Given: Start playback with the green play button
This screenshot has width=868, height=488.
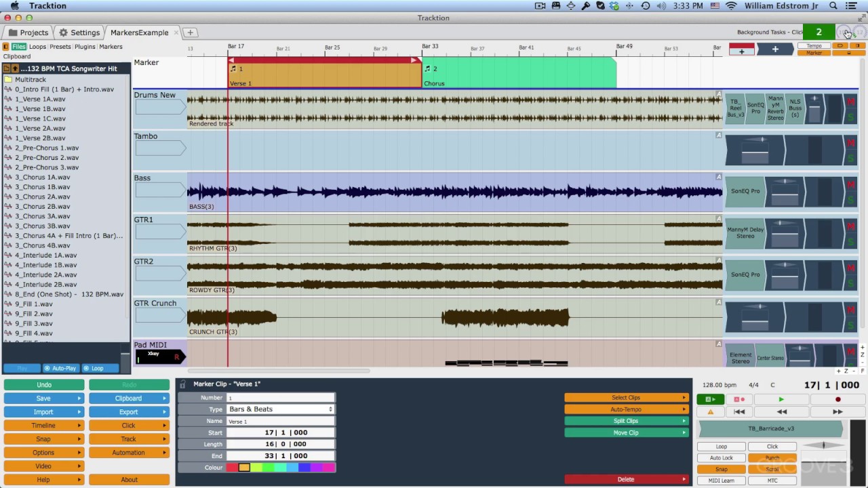Looking at the screenshot, I should pyautogui.click(x=781, y=400).
